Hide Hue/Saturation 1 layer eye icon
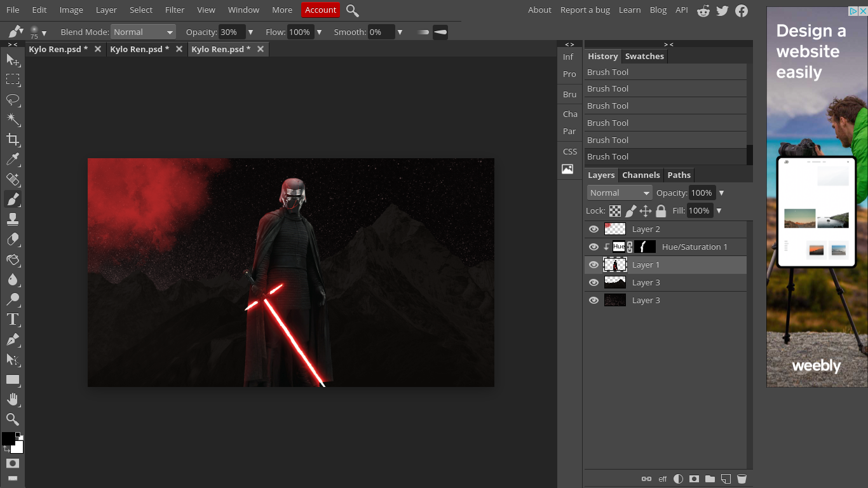This screenshot has width=868, height=488. click(594, 247)
